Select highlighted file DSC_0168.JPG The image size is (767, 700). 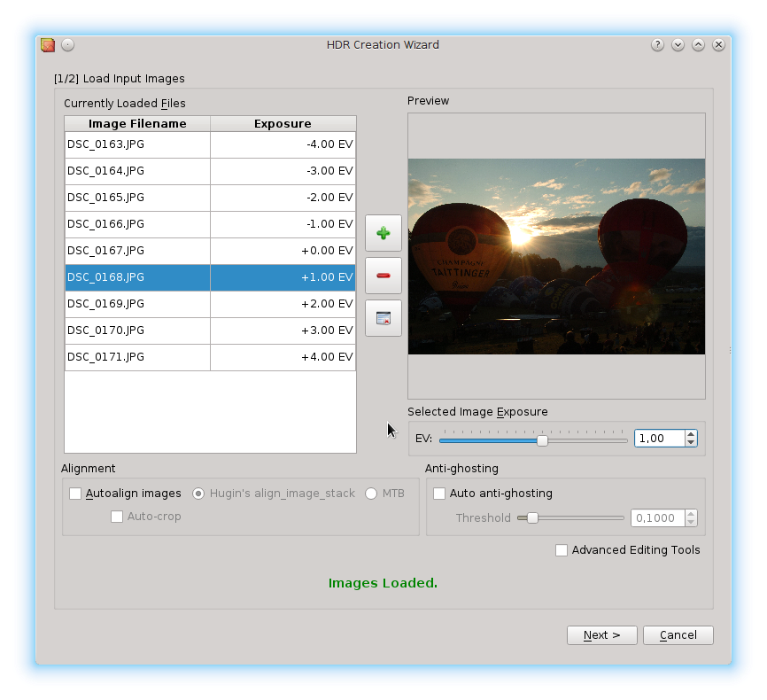[137, 277]
